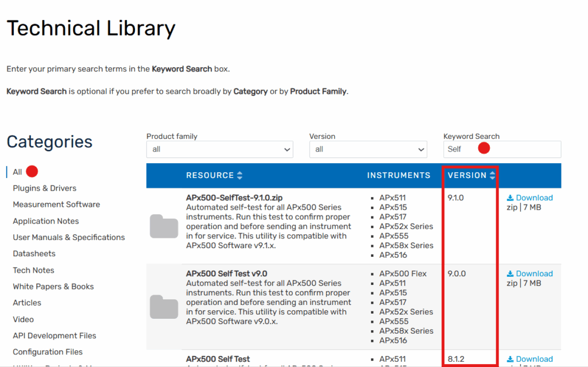Open the Tech Notes category
Image resolution: width=588 pixels, height=367 pixels.
[33, 270]
